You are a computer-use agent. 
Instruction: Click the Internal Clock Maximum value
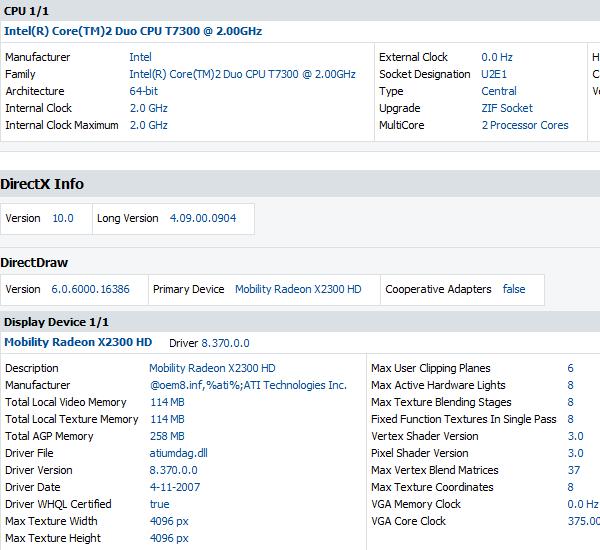[148, 125]
